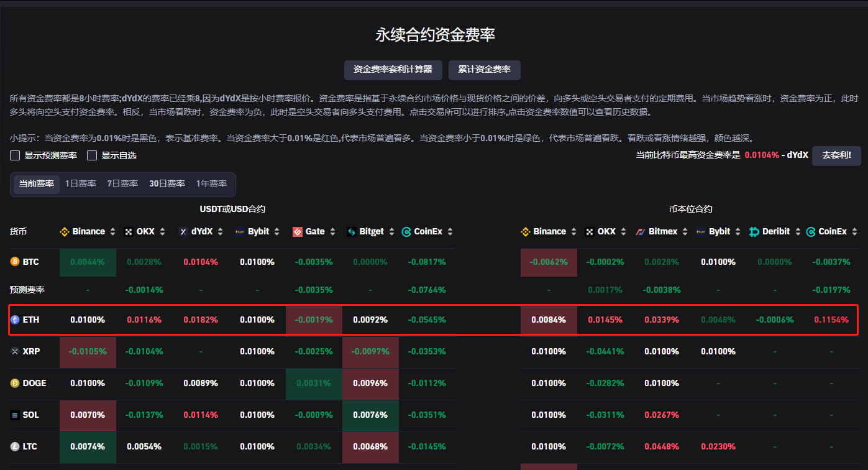Switch to the 1年费率 tab
868x470 pixels.
pyautogui.click(x=211, y=184)
